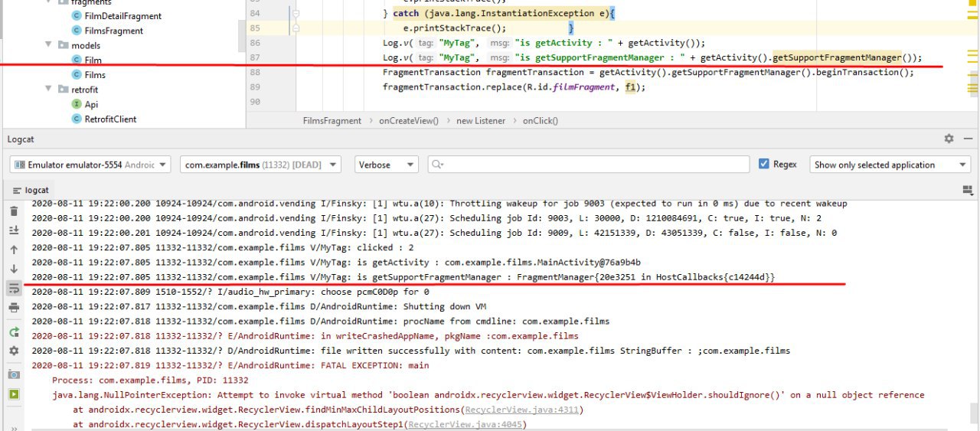Viewport: 980px width, 431px height.
Task: Restart logcat with the green arrow icon
Action: tap(14, 332)
